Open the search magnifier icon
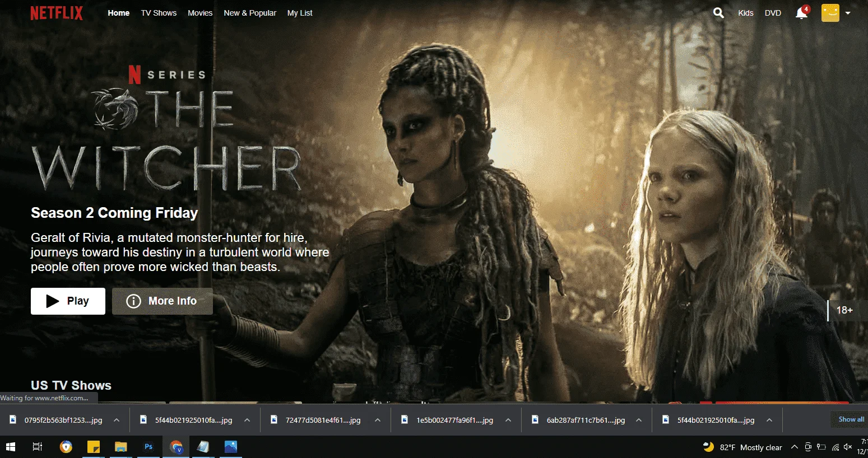The width and height of the screenshot is (868, 458). point(718,13)
